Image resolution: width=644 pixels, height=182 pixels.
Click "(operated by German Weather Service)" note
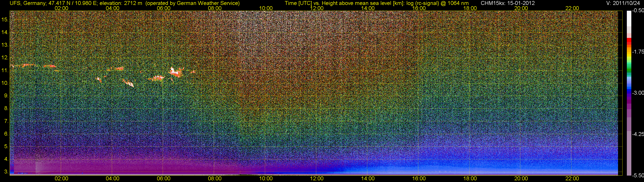[192, 3]
